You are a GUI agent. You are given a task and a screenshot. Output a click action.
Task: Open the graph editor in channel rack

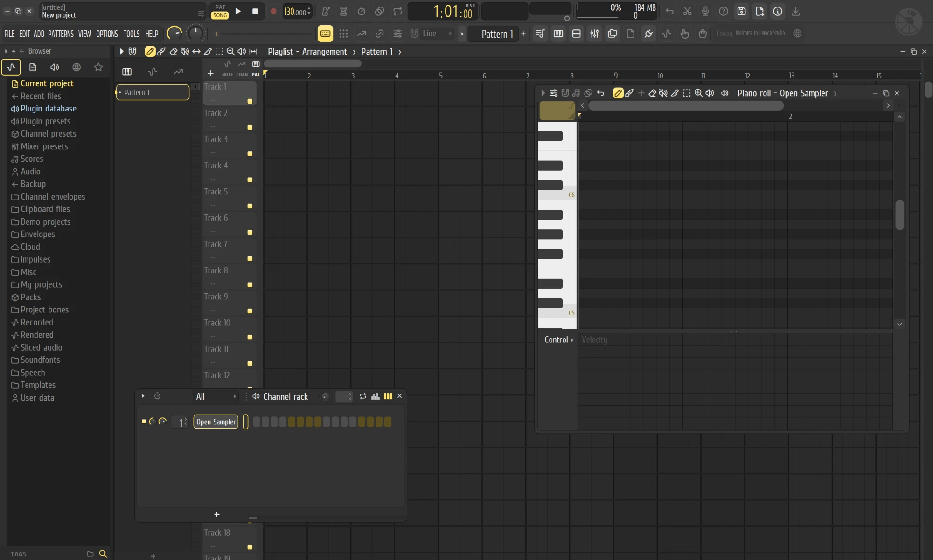pos(376,396)
